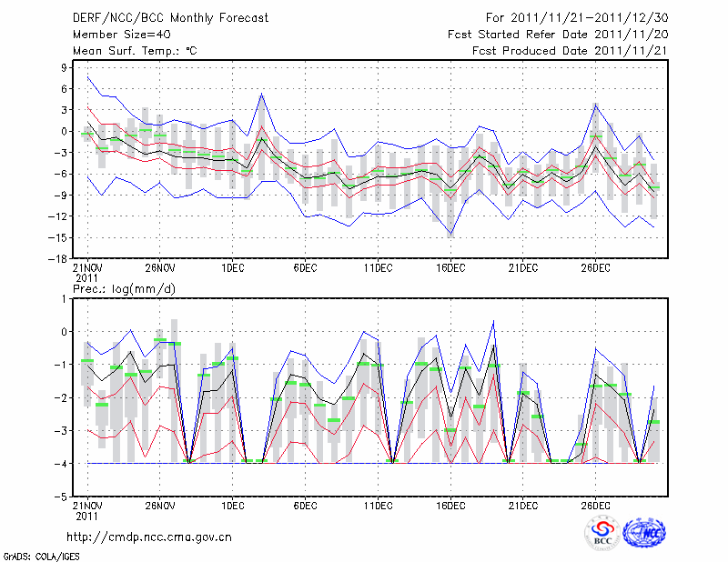Click the 9 value on temperature y-axis

pyautogui.click(x=66, y=67)
